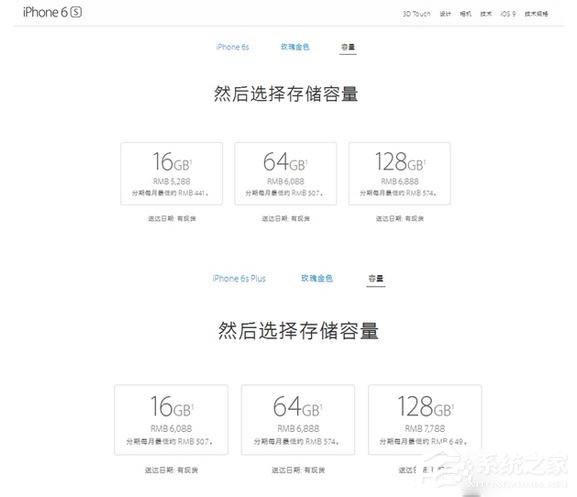577x497 pixels.
Task: Select the 容量 step tab under iPhone 6s Plus
Action: pos(376,278)
